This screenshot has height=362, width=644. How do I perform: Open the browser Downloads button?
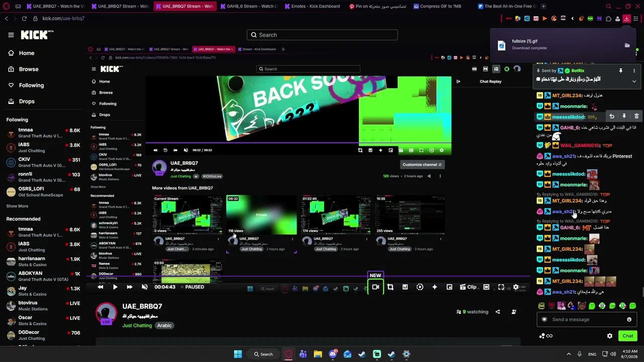[626, 19]
